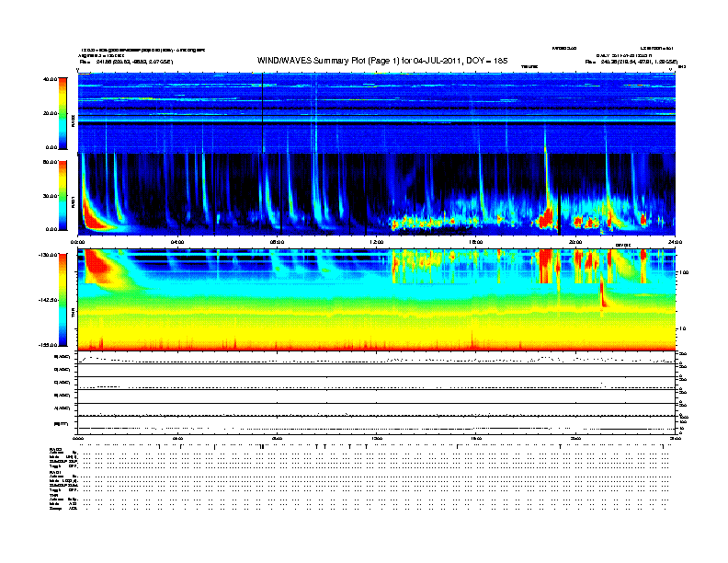728x563 pixels.
Task: Click the RAD1 section header in status table
Action: tap(55, 472)
